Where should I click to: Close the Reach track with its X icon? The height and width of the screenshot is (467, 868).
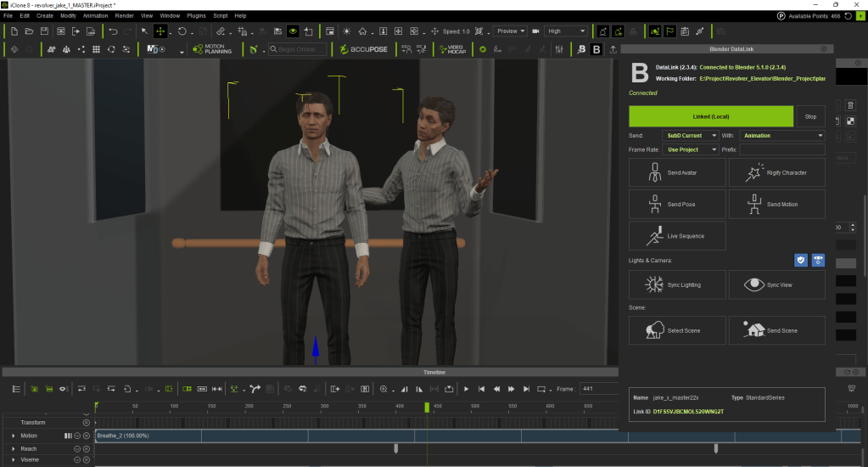pyautogui.click(x=87, y=448)
